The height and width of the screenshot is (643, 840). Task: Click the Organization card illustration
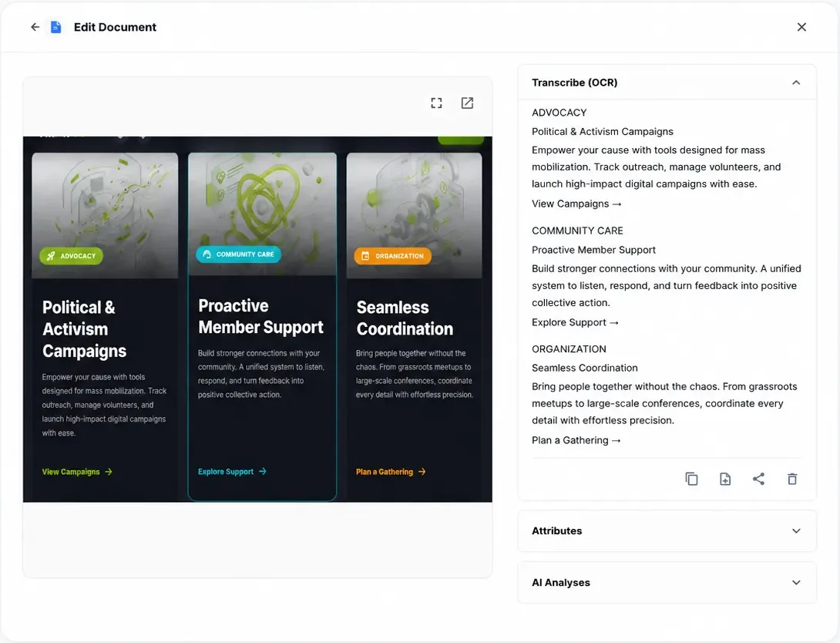(x=414, y=215)
